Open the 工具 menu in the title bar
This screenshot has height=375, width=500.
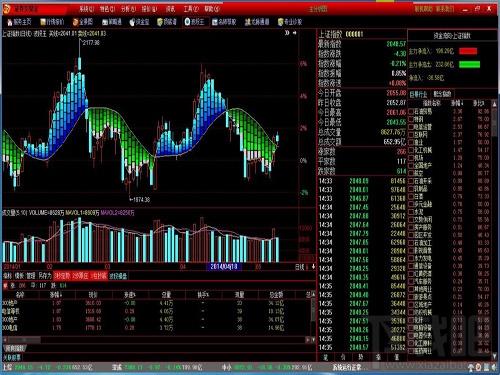click(x=191, y=9)
